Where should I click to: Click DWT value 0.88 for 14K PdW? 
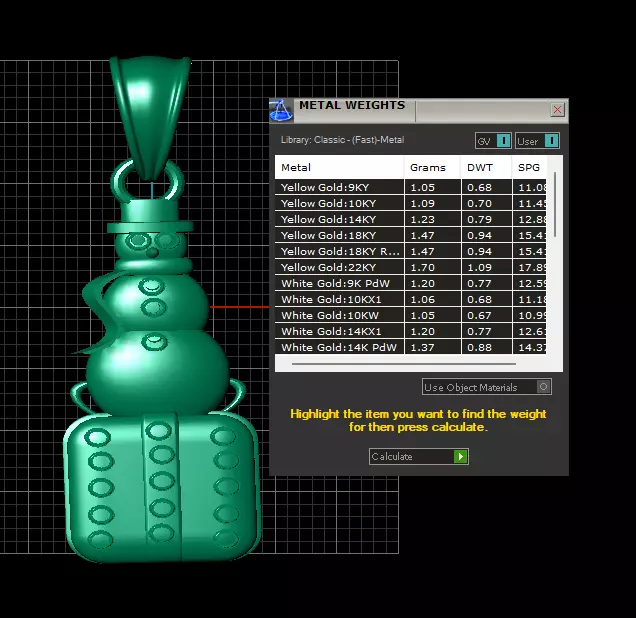479,348
